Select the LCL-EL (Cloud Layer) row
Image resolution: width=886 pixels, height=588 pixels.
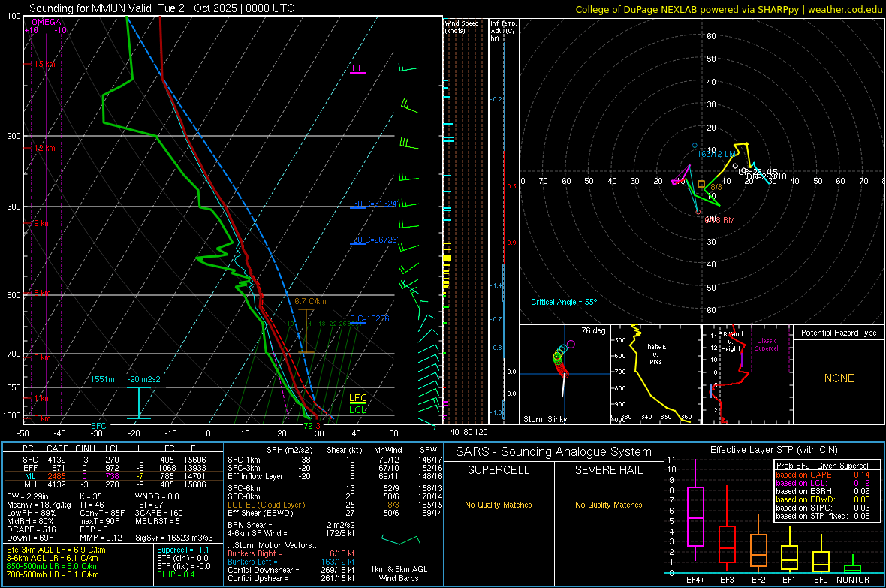[335, 505]
